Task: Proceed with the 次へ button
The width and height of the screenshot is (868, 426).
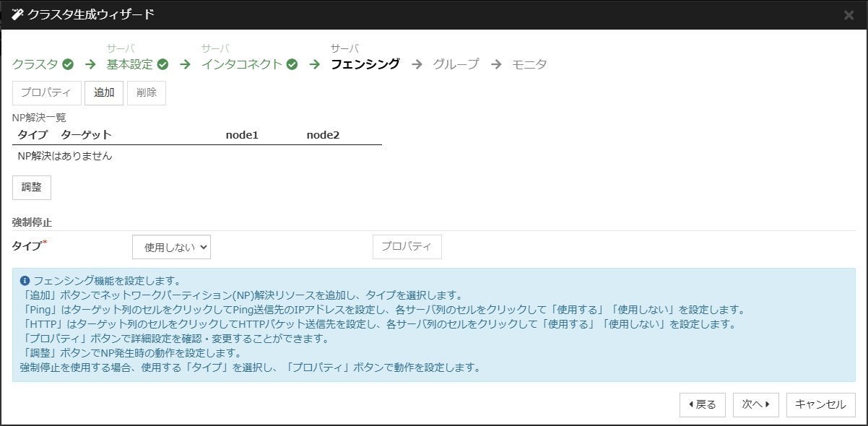Action: pos(756,405)
